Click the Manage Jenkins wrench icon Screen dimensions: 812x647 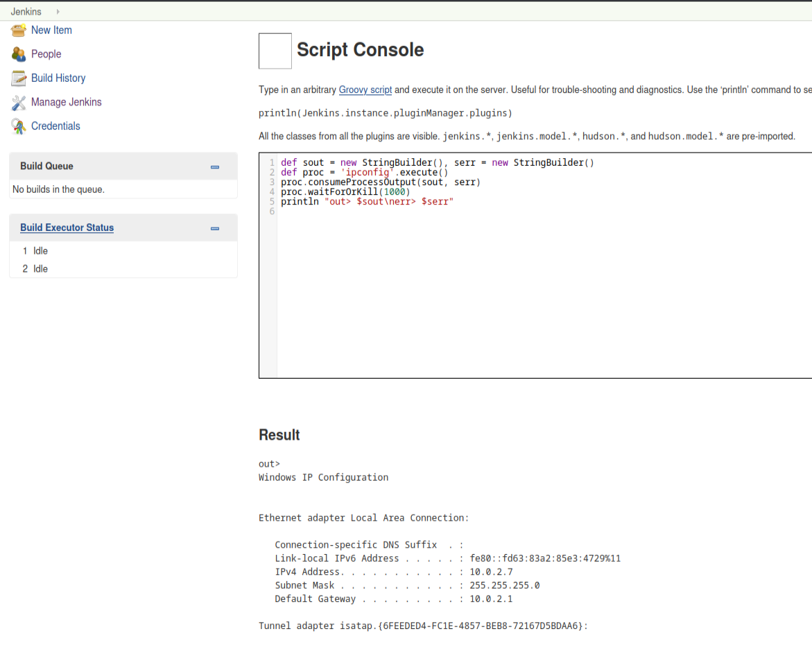click(x=19, y=103)
